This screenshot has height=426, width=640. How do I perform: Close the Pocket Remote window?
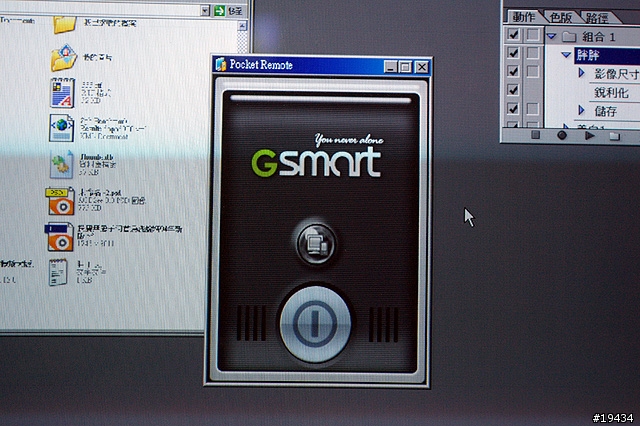coord(422,67)
